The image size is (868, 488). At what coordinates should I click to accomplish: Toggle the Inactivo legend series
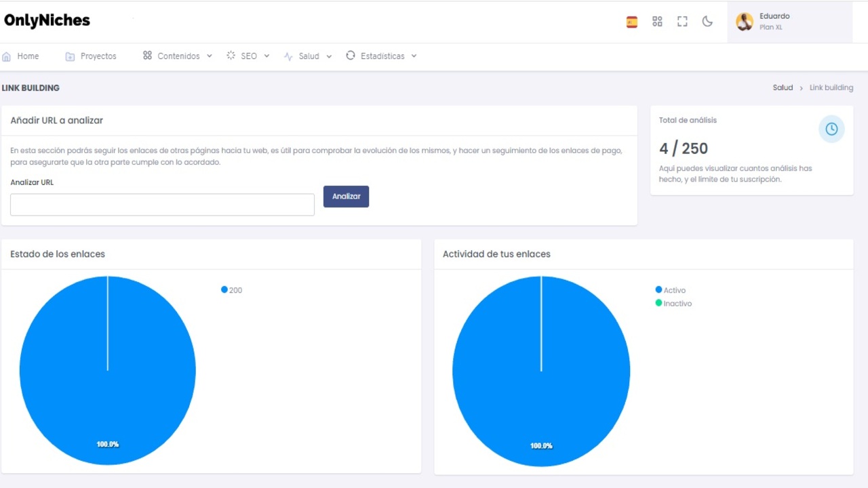point(673,304)
